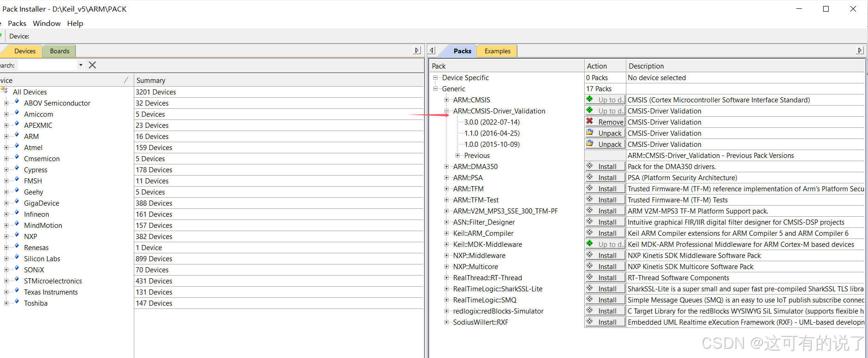Image resolution: width=868 pixels, height=358 pixels.
Task: Click unpack folder icon for version 1.0.0
Action: (590, 144)
